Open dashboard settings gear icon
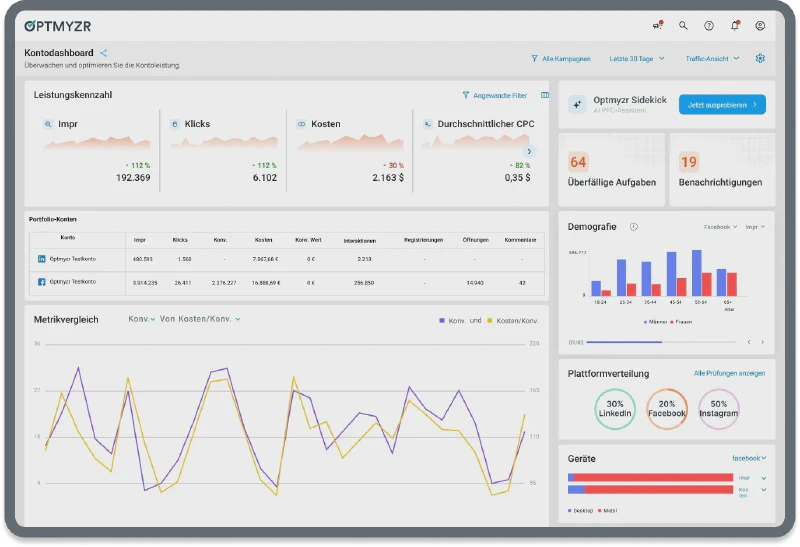800x547 pixels. [x=760, y=59]
